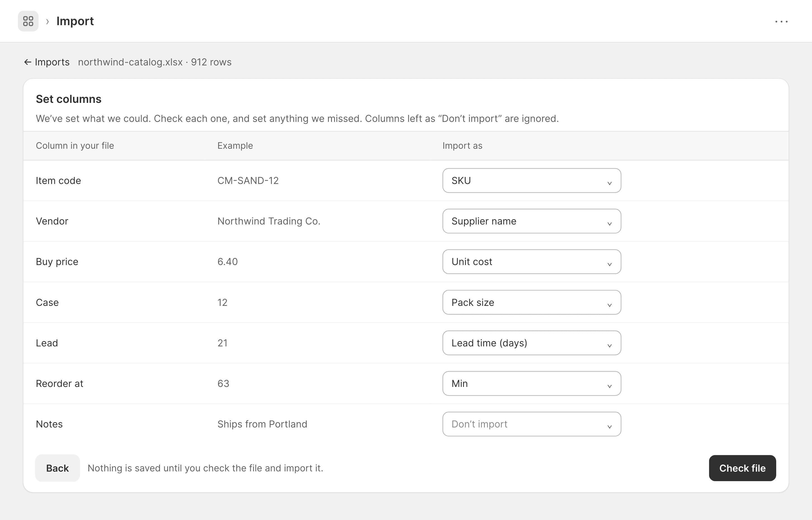Open the more options ellipsis menu
Image resolution: width=812 pixels, height=520 pixels.
click(781, 22)
